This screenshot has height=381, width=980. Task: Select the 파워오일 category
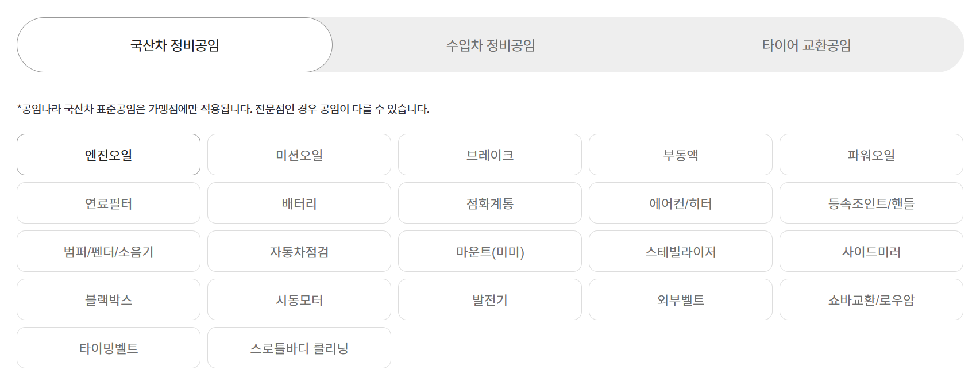(873, 155)
